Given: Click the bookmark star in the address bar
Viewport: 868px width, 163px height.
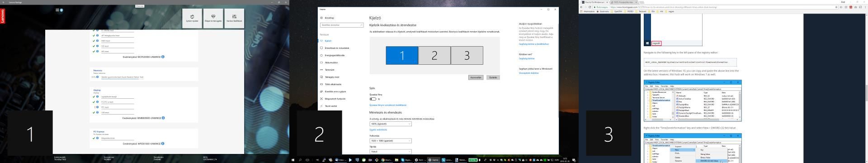Looking at the screenshot, I should [837, 7].
